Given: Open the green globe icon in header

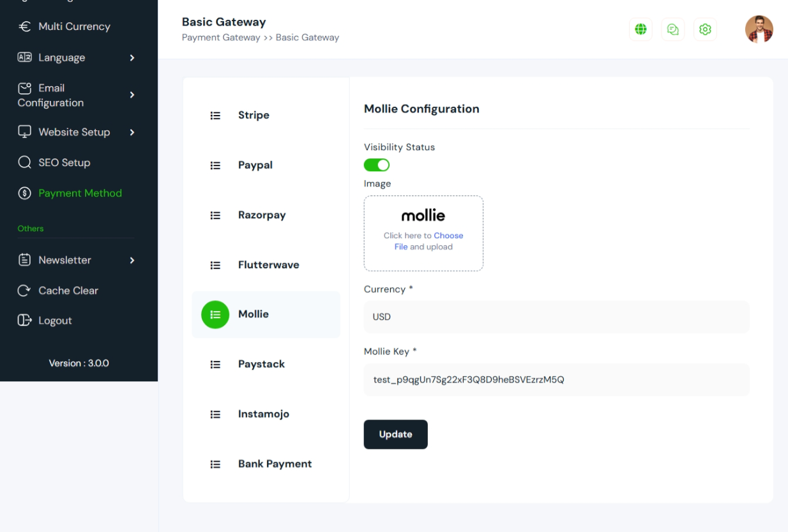Looking at the screenshot, I should [x=640, y=29].
